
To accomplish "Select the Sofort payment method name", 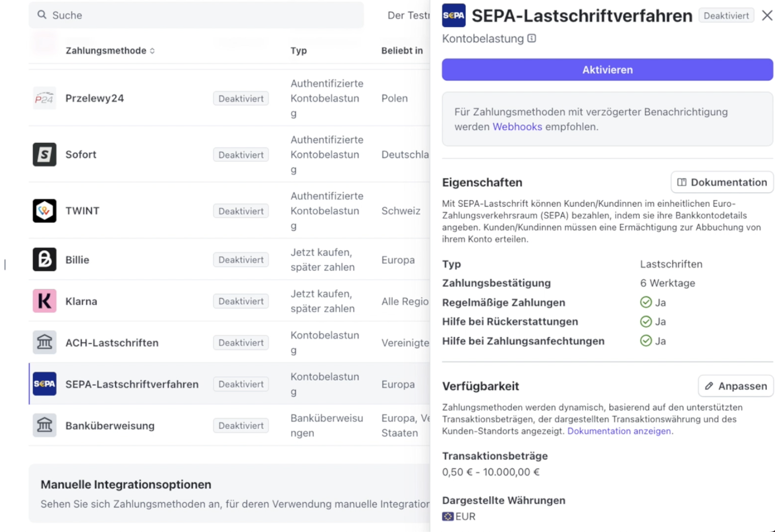I will coord(81,155).
